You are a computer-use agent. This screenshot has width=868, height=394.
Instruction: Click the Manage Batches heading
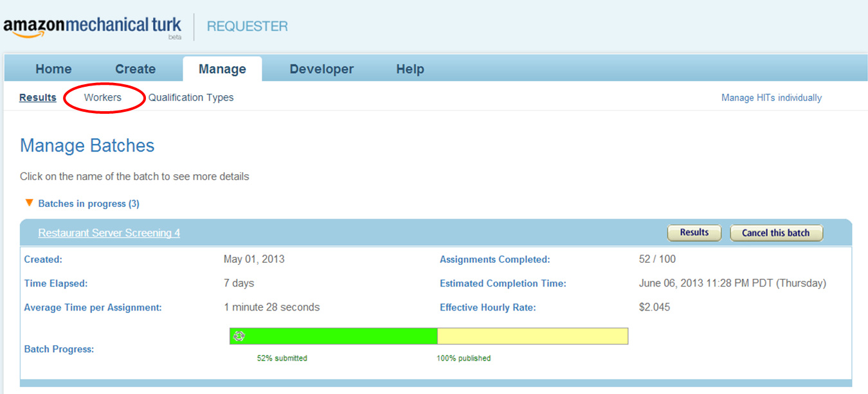tap(87, 145)
